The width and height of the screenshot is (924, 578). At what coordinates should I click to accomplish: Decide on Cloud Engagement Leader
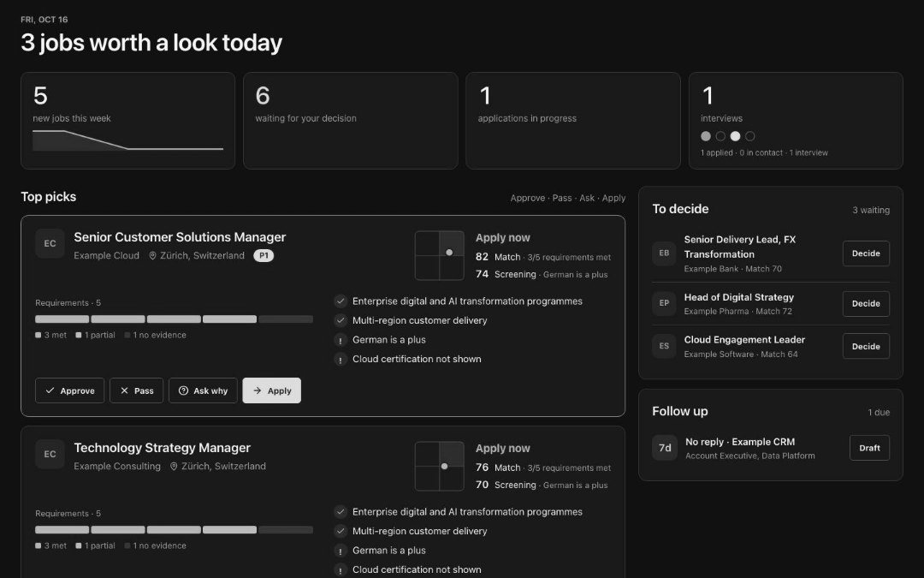[x=866, y=346]
